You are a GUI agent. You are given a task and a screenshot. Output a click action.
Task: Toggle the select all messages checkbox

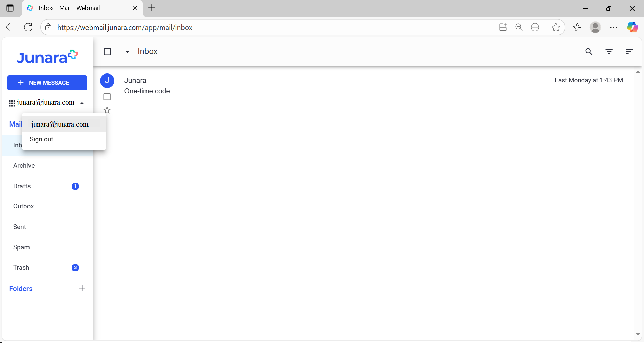click(107, 52)
